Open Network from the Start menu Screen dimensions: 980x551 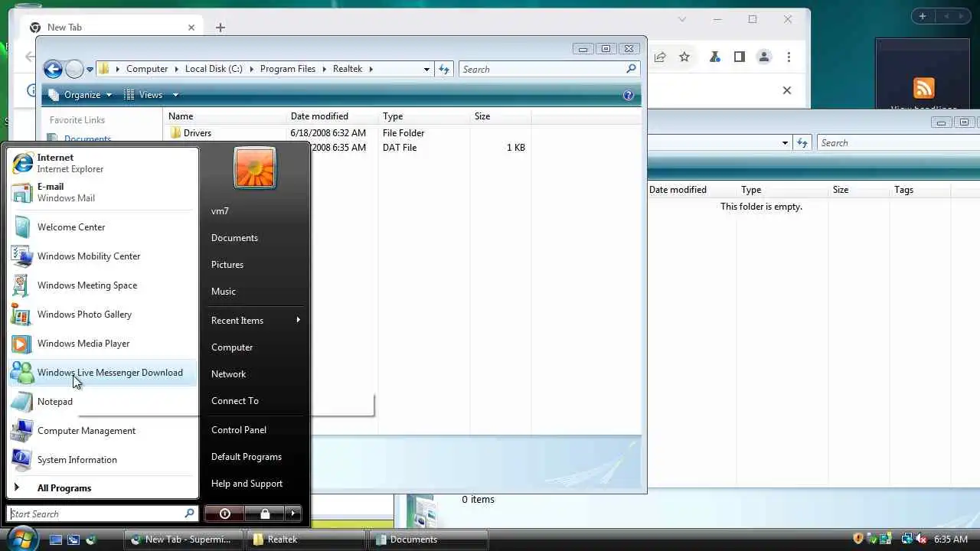pos(255,374)
